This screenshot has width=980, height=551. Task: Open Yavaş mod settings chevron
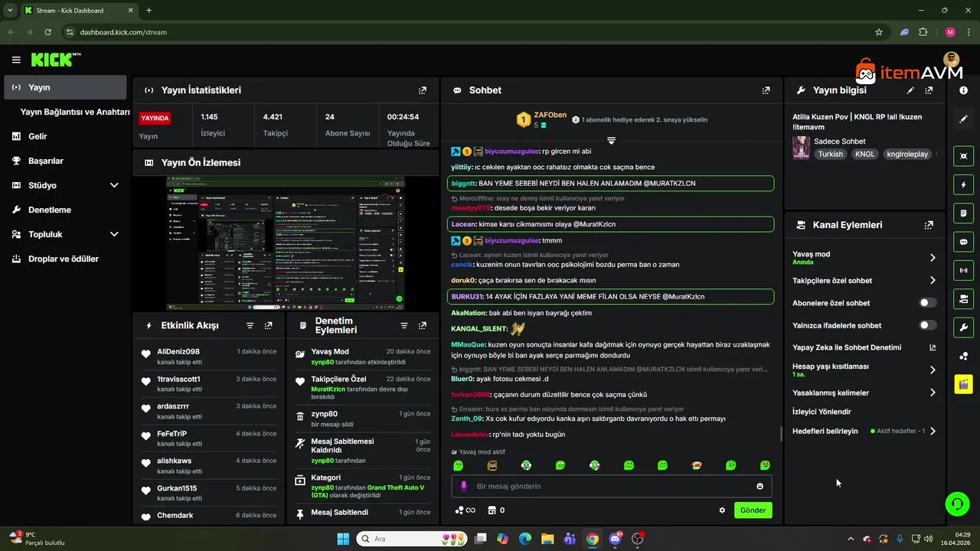coord(933,258)
